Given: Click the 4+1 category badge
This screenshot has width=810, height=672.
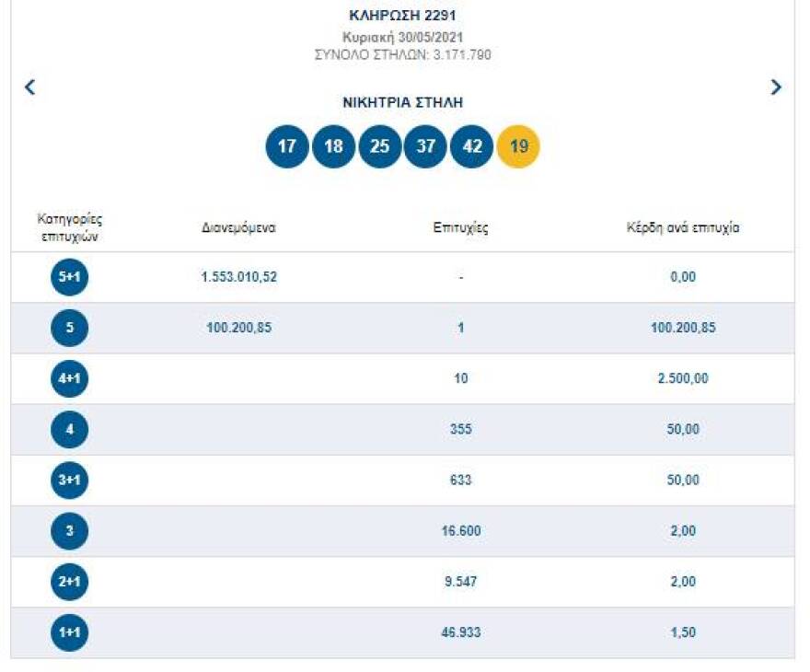Looking at the screenshot, I should [69, 378].
